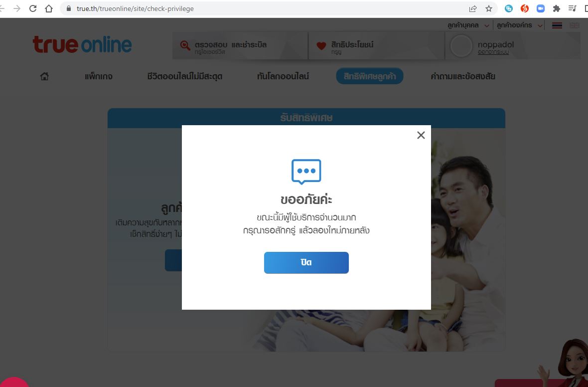Click the noppadol username

click(x=496, y=44)
